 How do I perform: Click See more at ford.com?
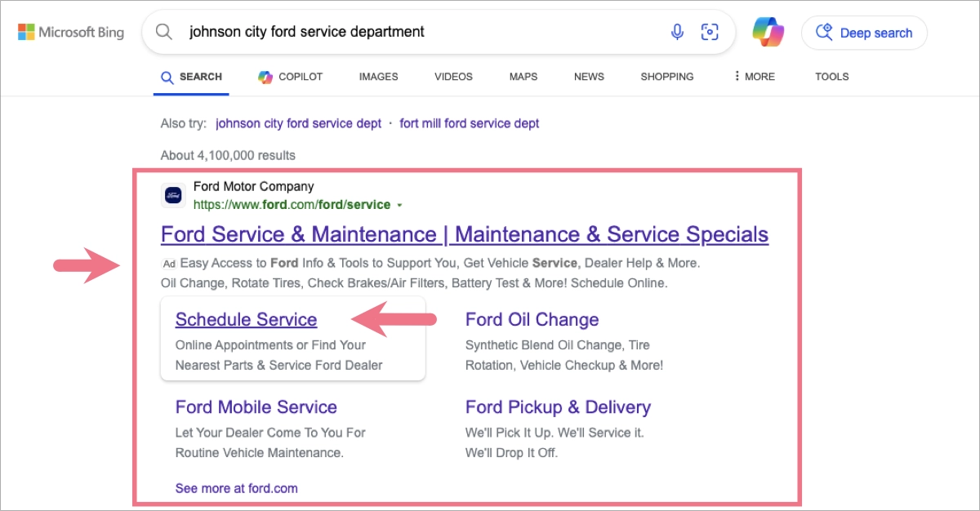[236, 487]
